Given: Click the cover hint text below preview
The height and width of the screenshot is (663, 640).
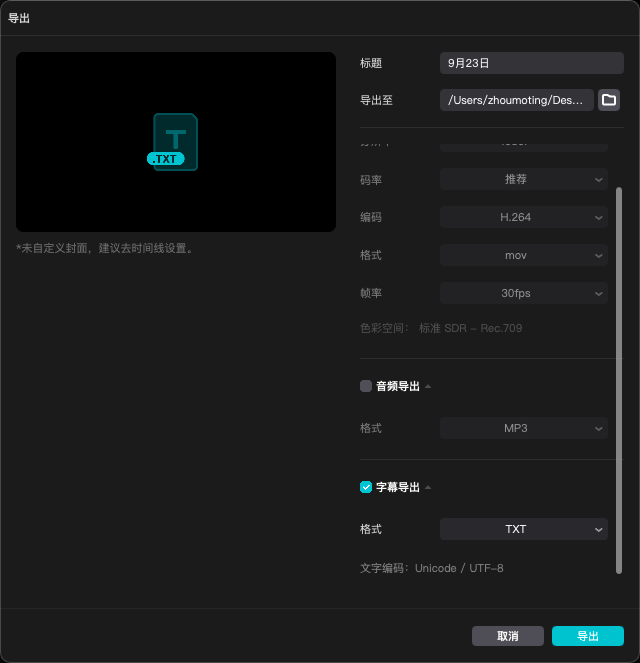Looking at the screenshot, I should [105, 248].
